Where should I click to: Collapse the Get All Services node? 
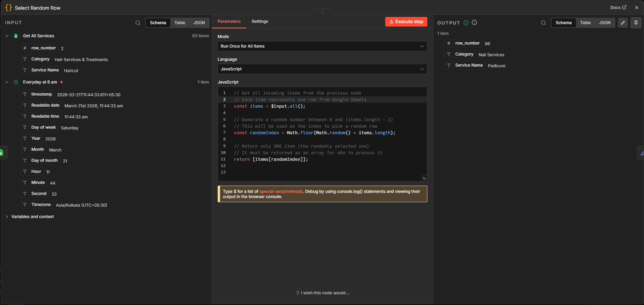click(7, 36)
